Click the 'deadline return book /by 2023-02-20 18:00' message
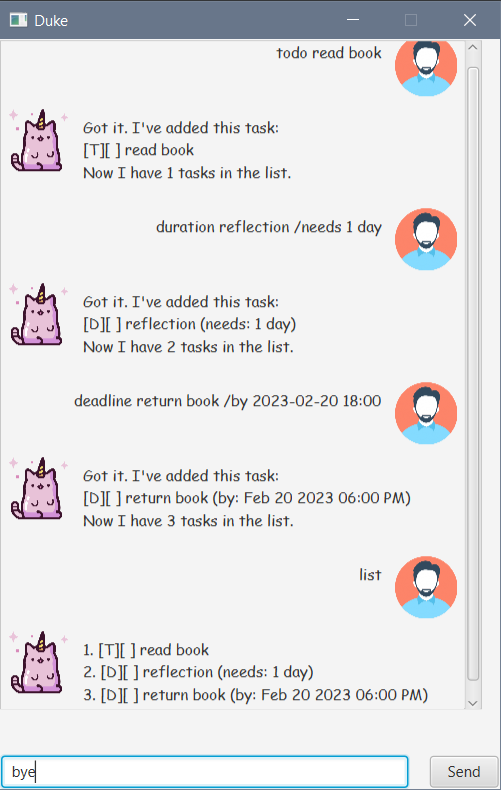This screenshot has height=790, width=501. click(x=227, y=401)
